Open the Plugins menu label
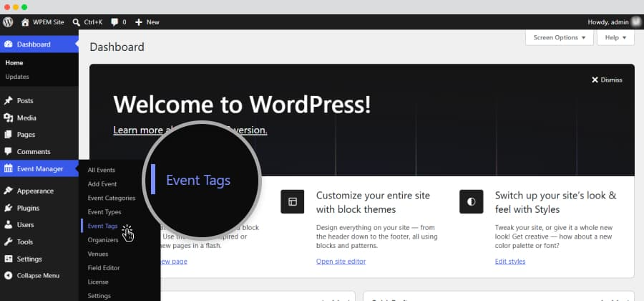Screen dimensions: 644x301 [x=29, y=208]
